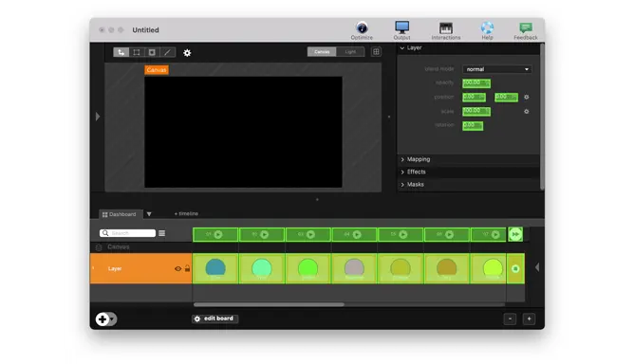Click the dashboard horizontal scrollbar
Screen dimensions: 634x364
click(269, 304)
